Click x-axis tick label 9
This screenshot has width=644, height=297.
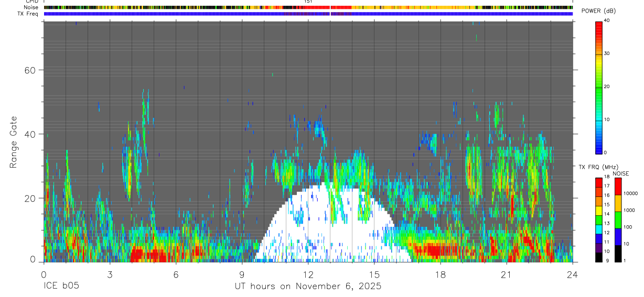click(x=242, y=274)
